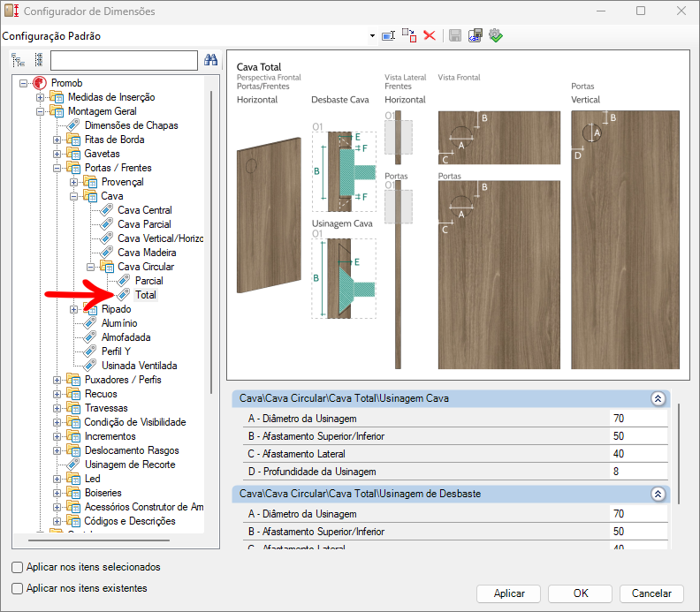Select the Incrementos folder
This screenshot has width=700, height=612.
(110, 436)
